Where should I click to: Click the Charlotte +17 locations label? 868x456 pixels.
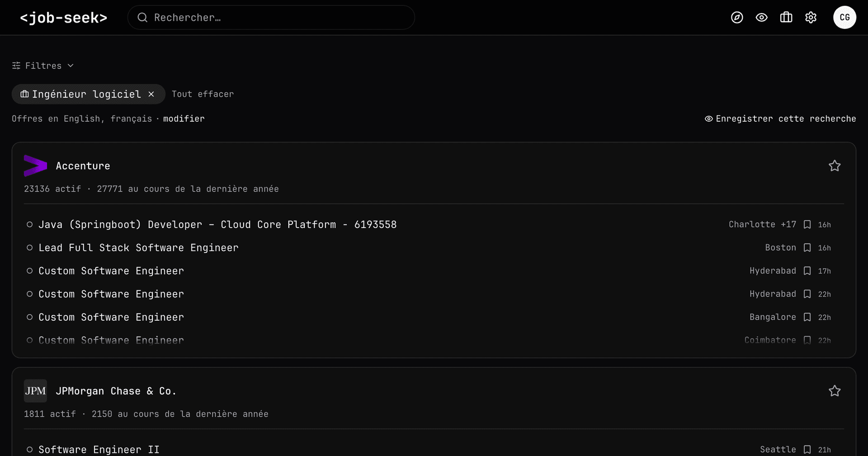[x=762, y=224]
